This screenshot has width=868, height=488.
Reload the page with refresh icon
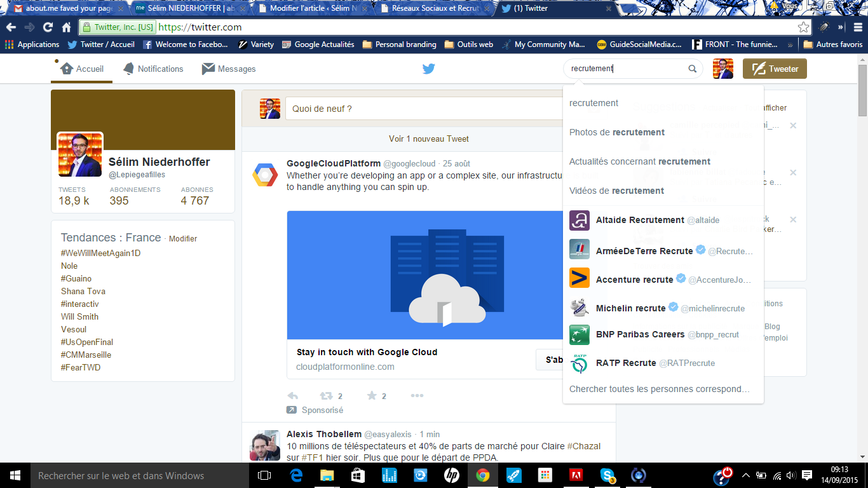click(x=48, y=27)
